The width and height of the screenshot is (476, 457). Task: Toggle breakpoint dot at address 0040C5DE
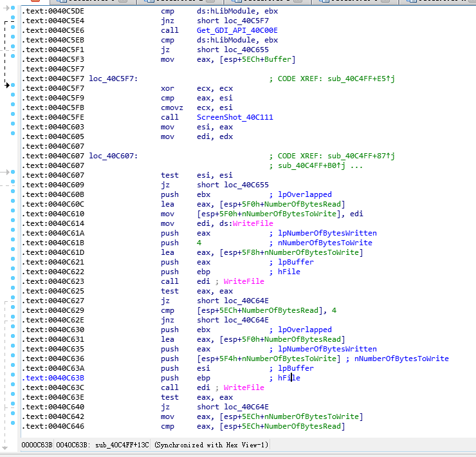coord(13,8)
